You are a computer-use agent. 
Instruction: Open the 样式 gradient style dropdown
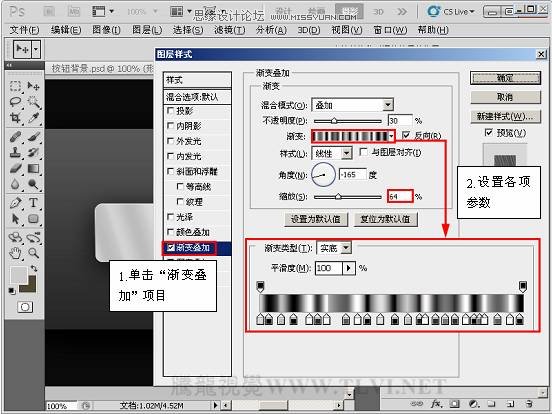coord(347,153)
